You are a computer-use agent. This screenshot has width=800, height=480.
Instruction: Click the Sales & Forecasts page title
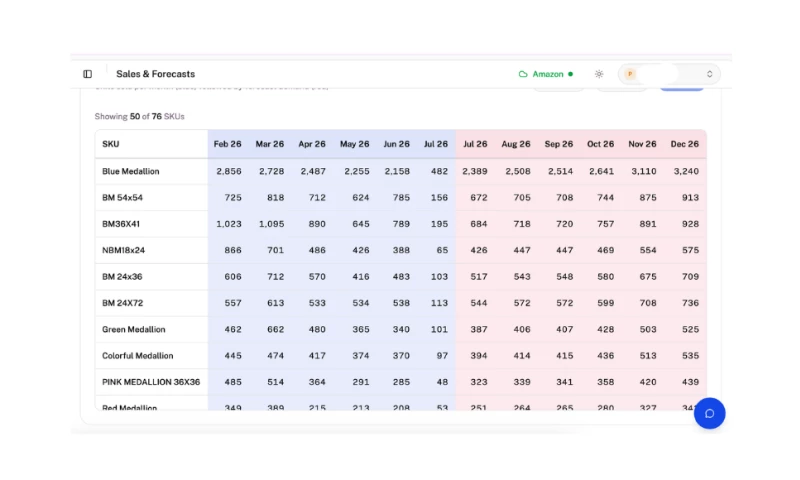[x=156, y=74]
